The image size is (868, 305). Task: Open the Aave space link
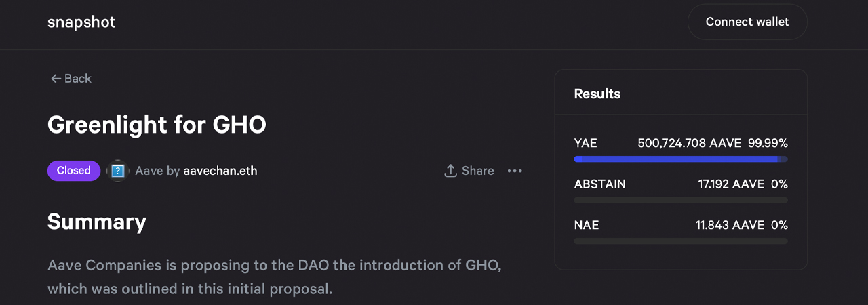(149, 171)
